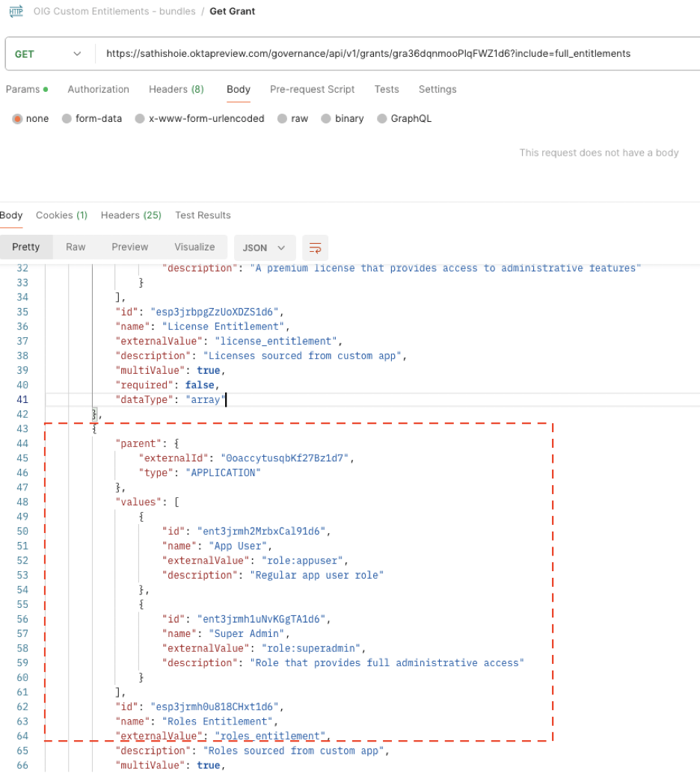Click the "roles_entitlement" externalValue
Screen dimensions: 700x776
click(x=270, y=736)
